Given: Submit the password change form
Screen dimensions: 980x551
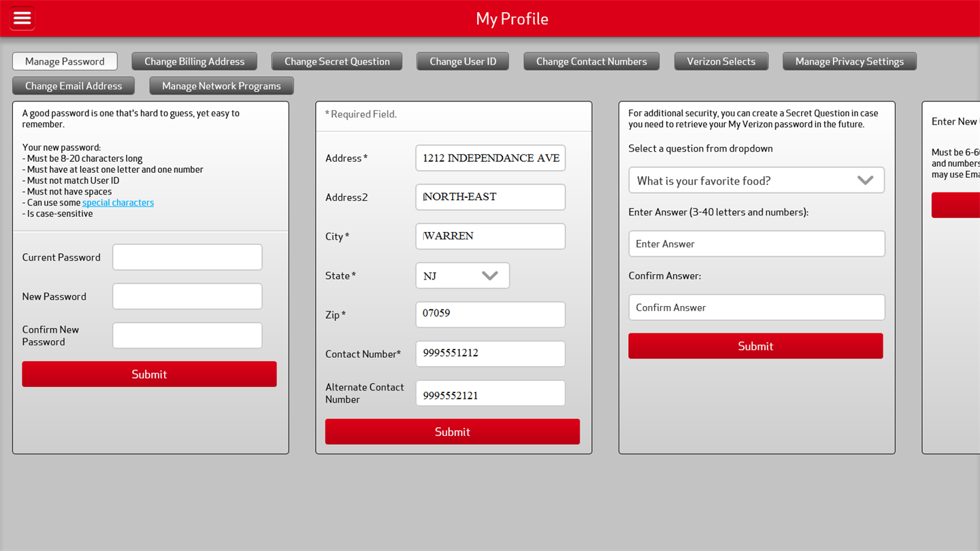Looking at the screenshot, I should tap(149, 374).
